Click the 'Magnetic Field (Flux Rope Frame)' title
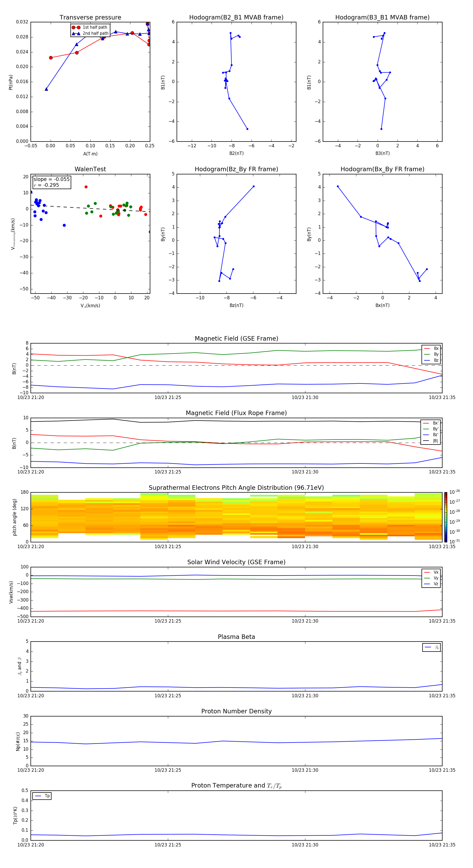The height and width of the screenshot is (868, 473). pyautogui.click(x=236, y=413)
